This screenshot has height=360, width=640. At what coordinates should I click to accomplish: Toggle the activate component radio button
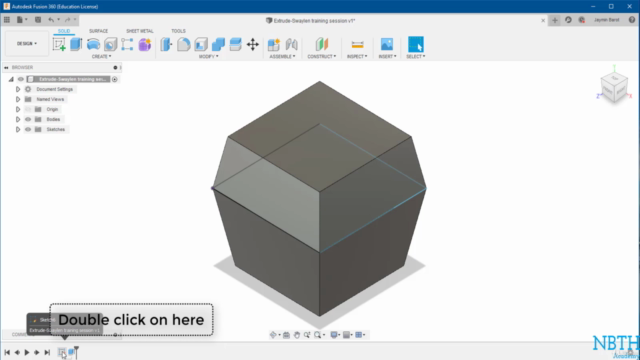(x=115, y=79)
